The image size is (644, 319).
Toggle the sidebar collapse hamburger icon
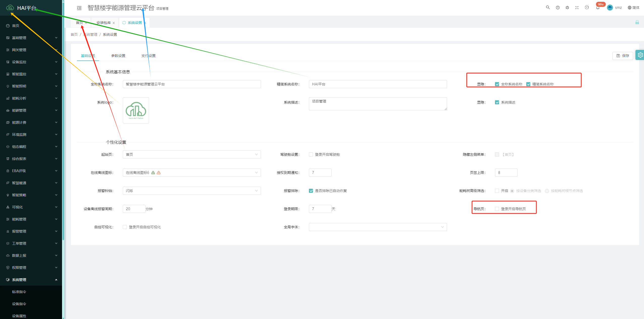(x=79, y=8)
